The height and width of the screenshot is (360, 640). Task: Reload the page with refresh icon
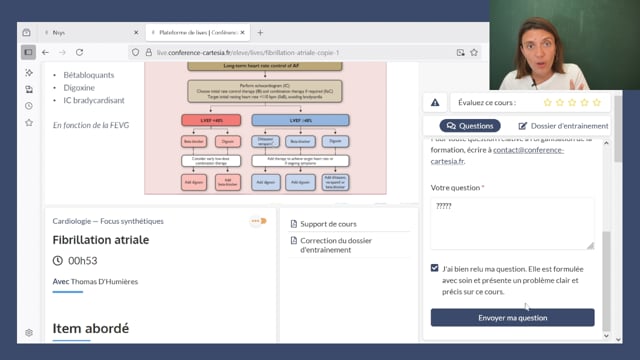tap(79, 52)
